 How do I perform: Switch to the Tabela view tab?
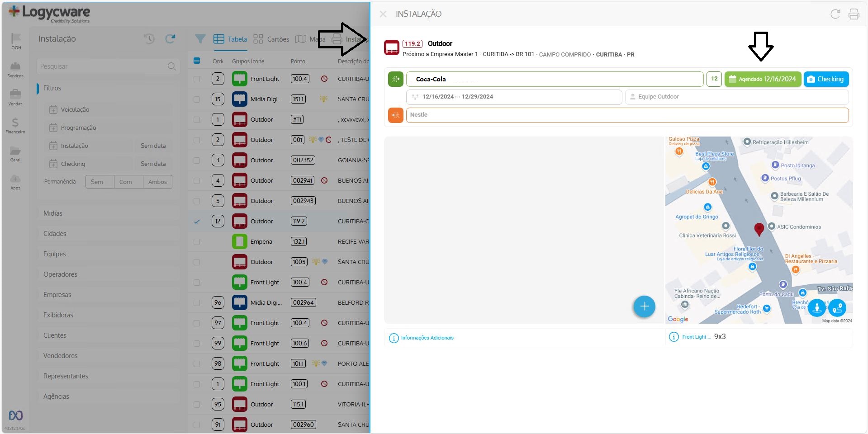pos(230,39)
